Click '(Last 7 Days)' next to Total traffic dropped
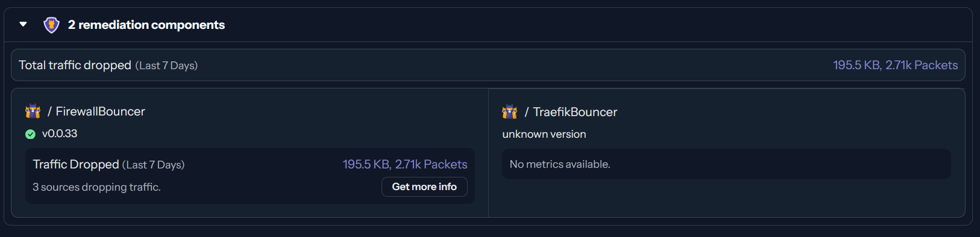The image size is (980, 237). point(166,66)
